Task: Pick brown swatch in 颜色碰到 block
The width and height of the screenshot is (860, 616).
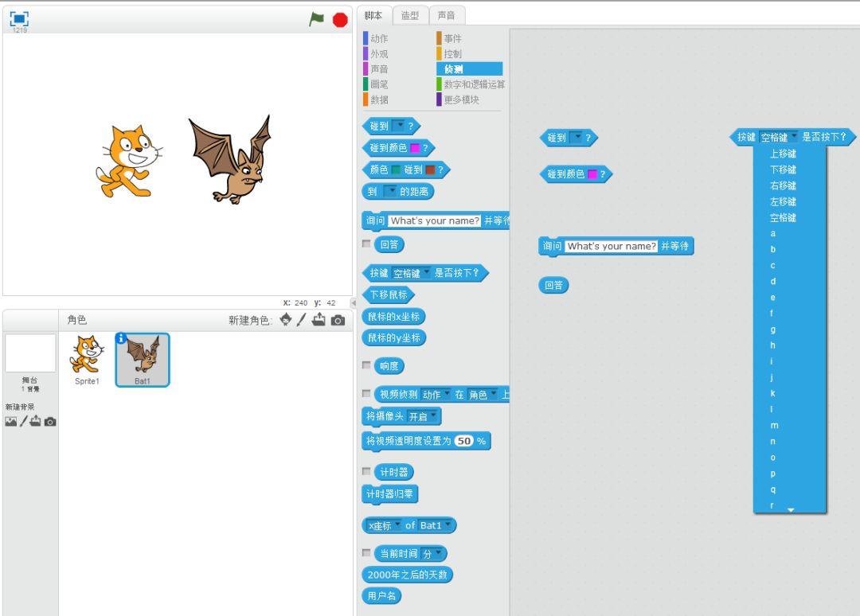Action: [431, 170]
